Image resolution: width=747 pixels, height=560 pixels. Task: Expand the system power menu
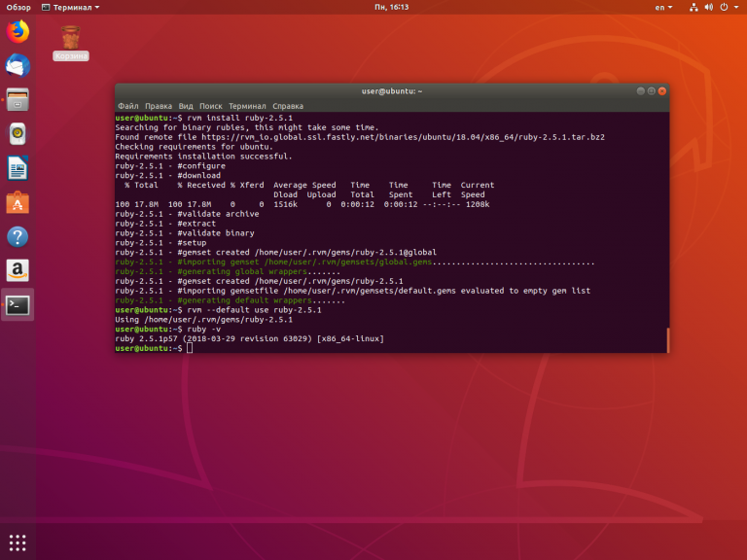[x=733, y=7]
